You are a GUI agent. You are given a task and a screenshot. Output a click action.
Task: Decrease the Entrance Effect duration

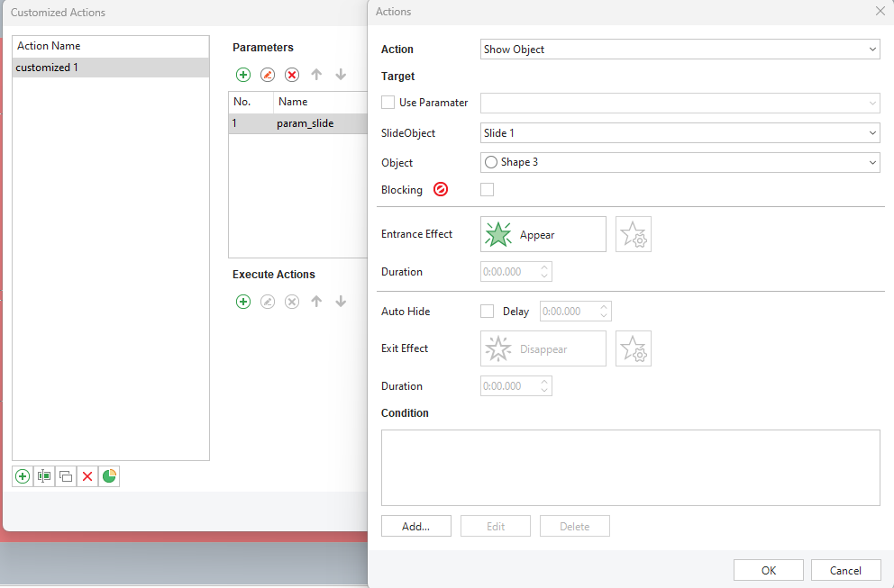(544, 276)
